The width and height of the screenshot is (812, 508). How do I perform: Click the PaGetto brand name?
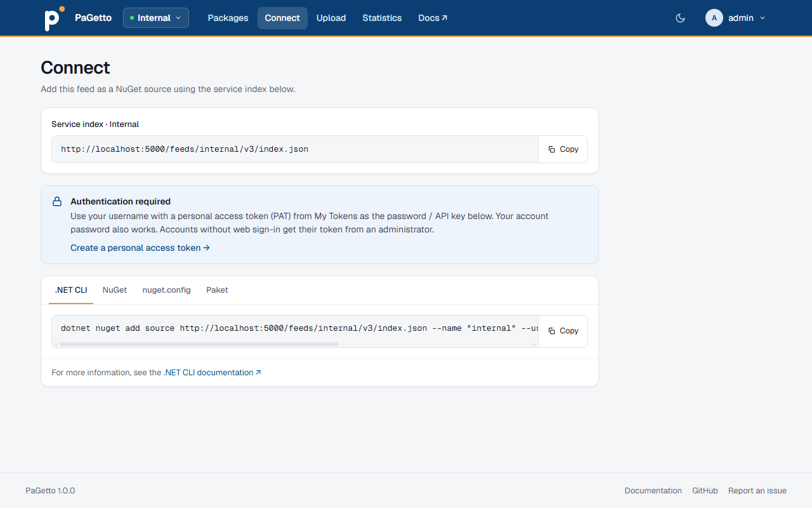point(93,18)
